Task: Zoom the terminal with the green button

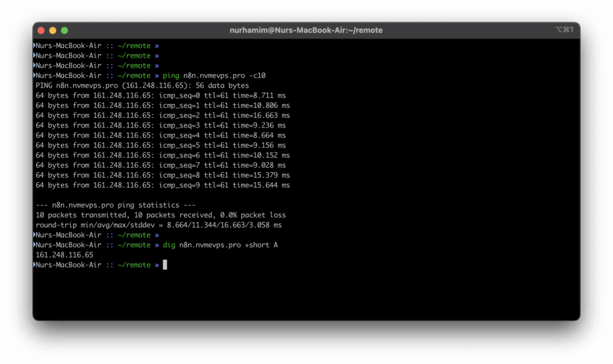Action: pos(65,30)
